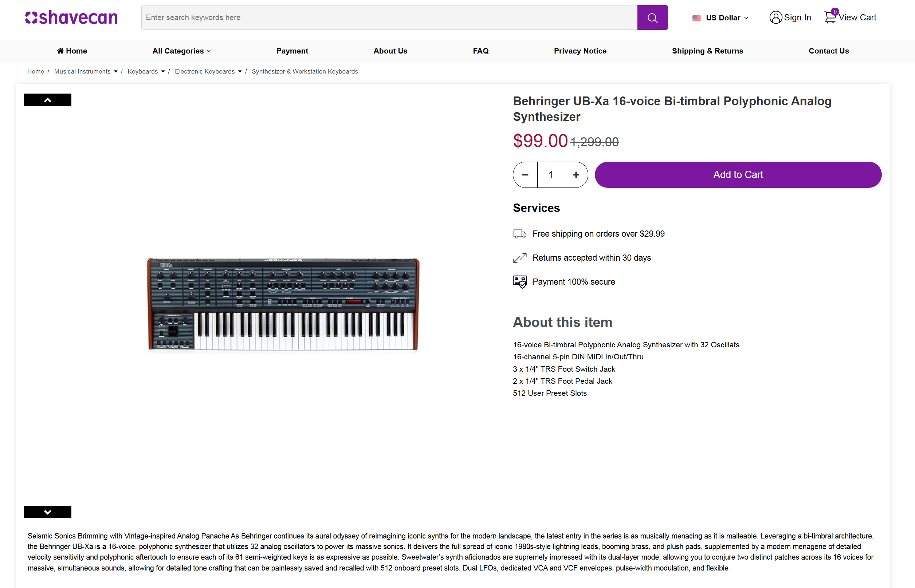
Task: Expand the All Categories menu
Action: (x=181, y=51)
